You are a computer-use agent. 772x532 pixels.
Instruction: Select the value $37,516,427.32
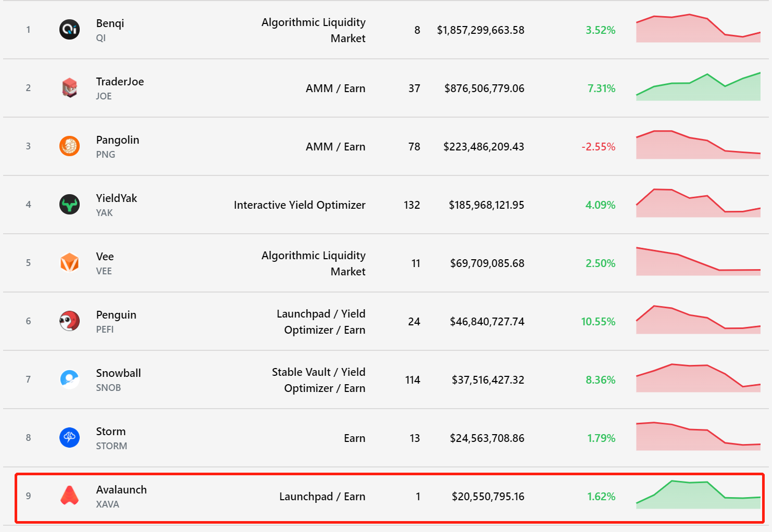click(x=488, y=380)
